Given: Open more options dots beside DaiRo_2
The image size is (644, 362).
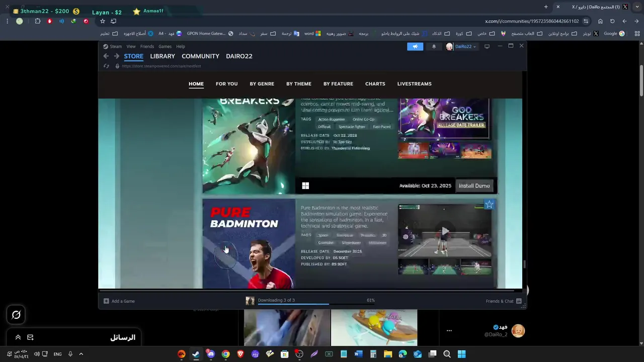Looking at the screenshot, I should click(x=449, y=331).
